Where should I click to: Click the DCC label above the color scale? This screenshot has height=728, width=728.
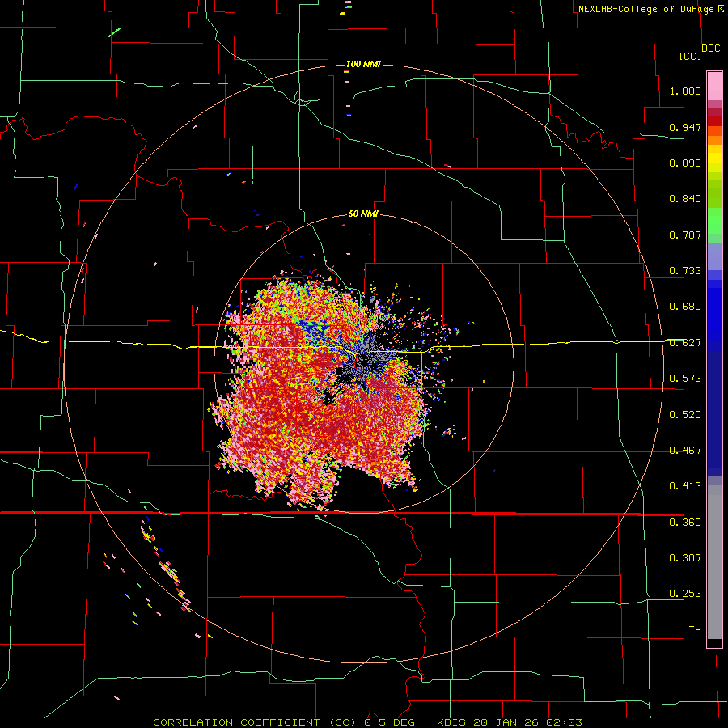coord(711,49)
